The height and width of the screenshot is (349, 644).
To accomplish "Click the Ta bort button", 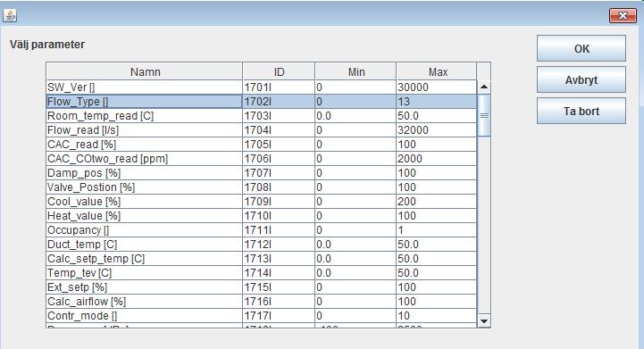I will click(x=581, y=111).
